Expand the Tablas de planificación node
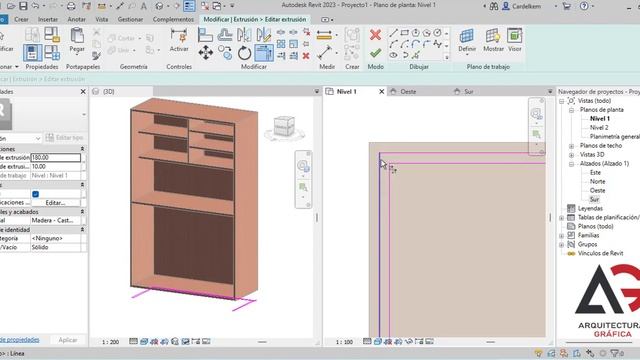The image size is (640, 360). (x=562, y=218)
